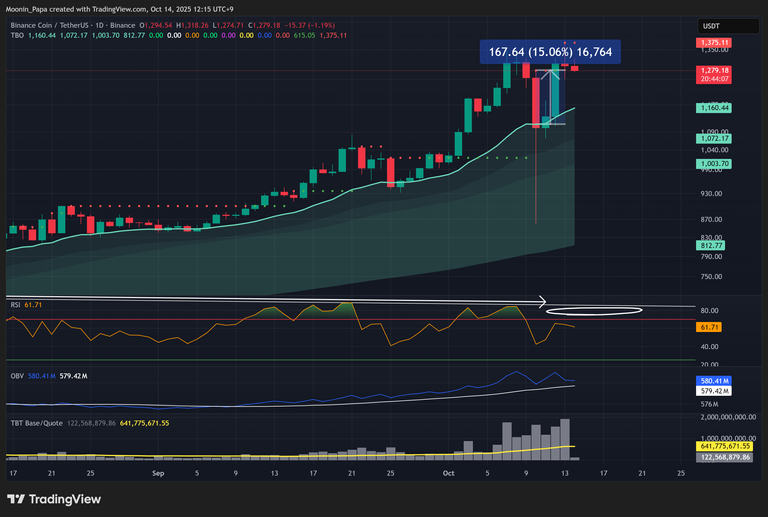The image size is (768, 517).
Task: Select the RSI indicator legend
Action: coord(15,303)
